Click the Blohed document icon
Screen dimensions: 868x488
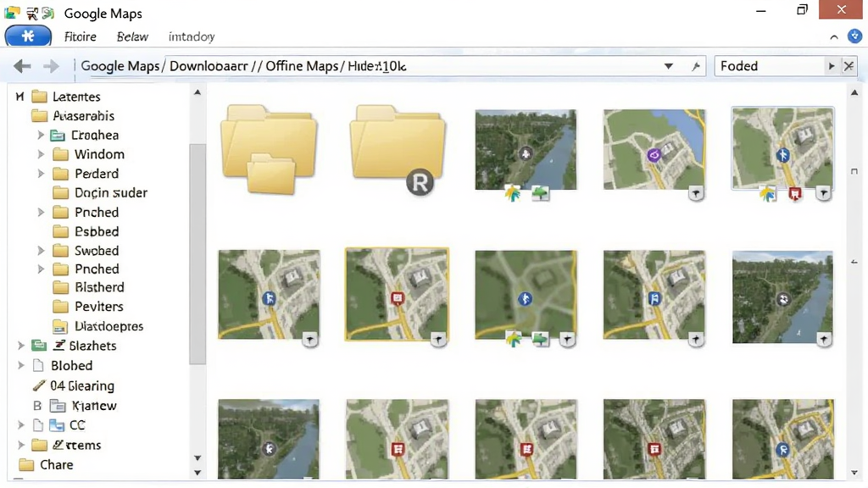[38, 366]
